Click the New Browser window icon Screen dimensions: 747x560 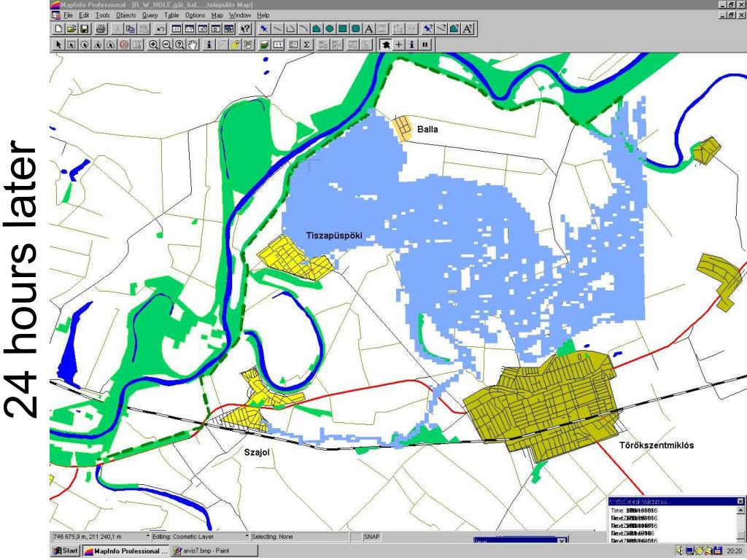point(177,29)
